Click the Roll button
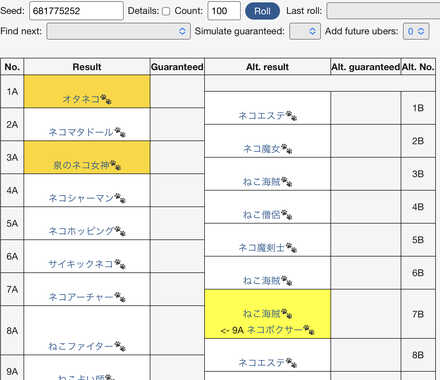This screenshot has height=380, width=440. (x=262, y=11)
